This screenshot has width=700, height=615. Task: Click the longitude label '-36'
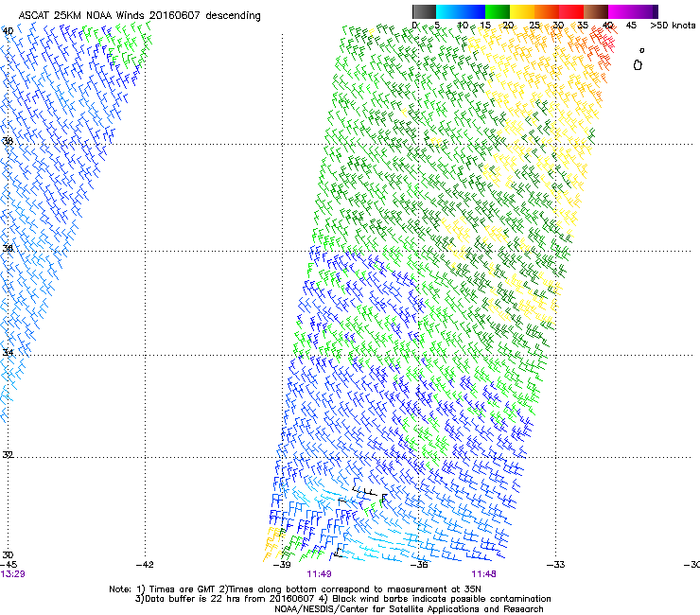pyautogui.click(x=419, y=565)
